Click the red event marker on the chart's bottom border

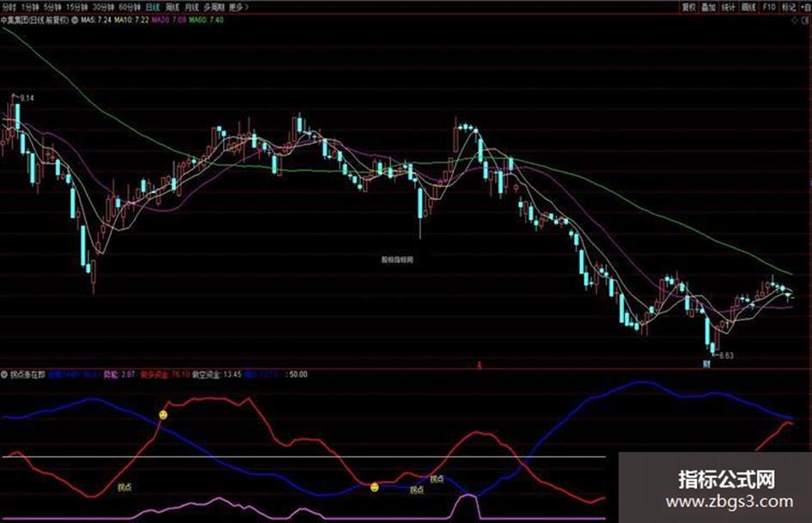pos(479,365)
